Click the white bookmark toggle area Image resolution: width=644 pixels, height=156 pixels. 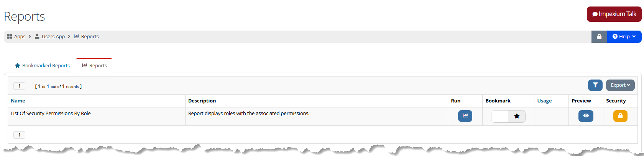[x=500, y=116]
